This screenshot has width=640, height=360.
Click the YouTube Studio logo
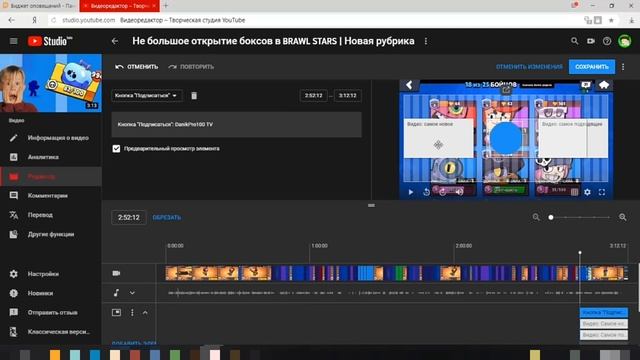click(50, 41)
